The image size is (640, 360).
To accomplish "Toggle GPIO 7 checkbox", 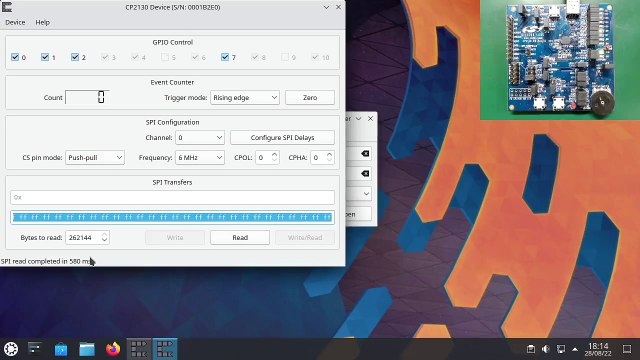I will pos(225,57).
